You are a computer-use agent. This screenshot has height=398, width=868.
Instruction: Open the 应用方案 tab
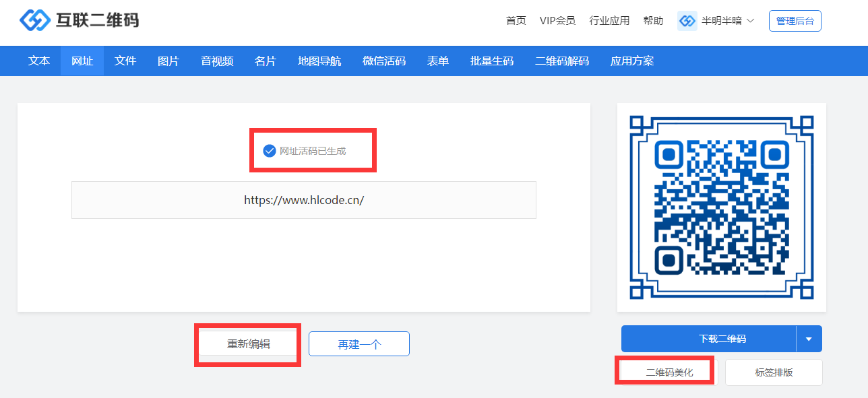tap(632, 61)
